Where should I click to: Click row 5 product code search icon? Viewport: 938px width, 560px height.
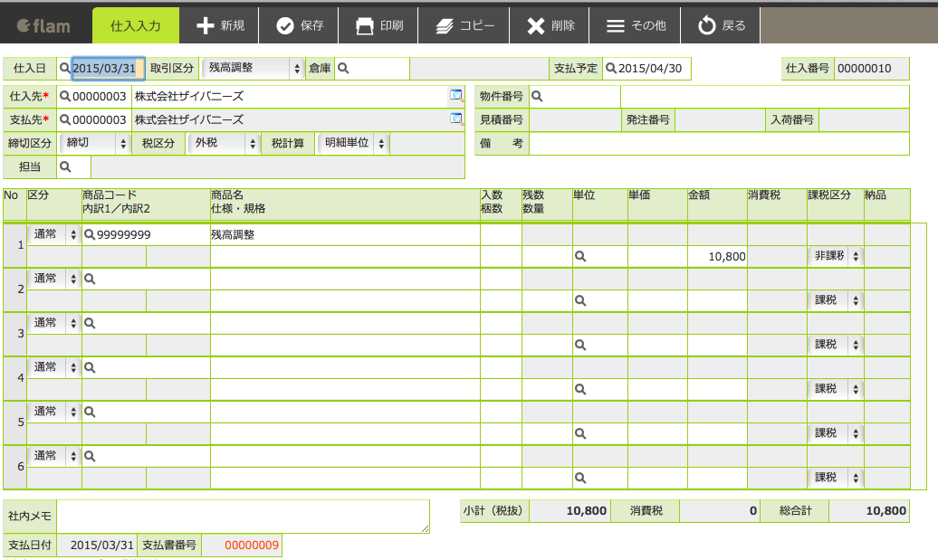[x=90, y=412]
